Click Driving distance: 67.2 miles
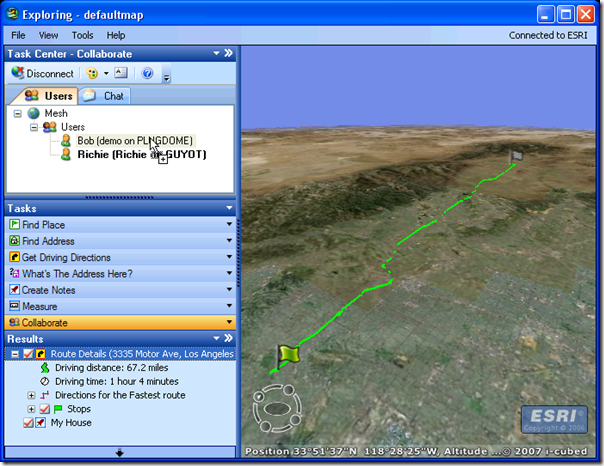The image size is (604, 466). tap(111, 368)
